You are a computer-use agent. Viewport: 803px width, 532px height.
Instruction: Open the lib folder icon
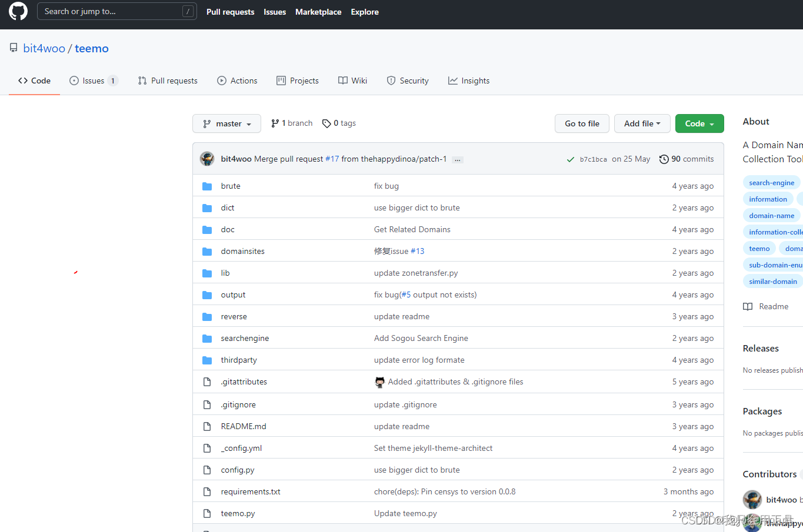tap(207, 273)
